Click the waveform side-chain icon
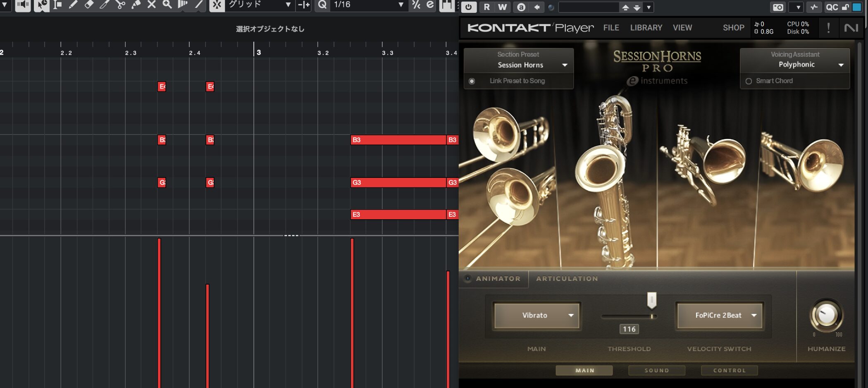 tap(814, 7)
